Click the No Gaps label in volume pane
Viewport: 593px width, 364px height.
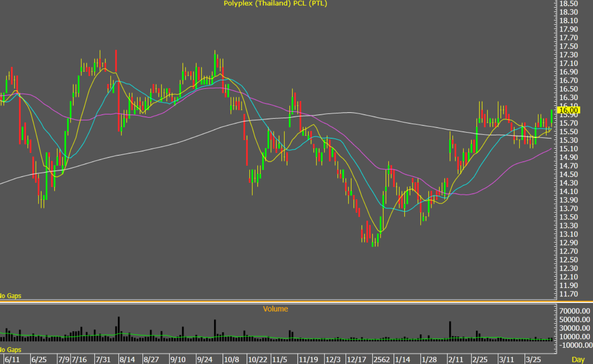coord(11,350)
